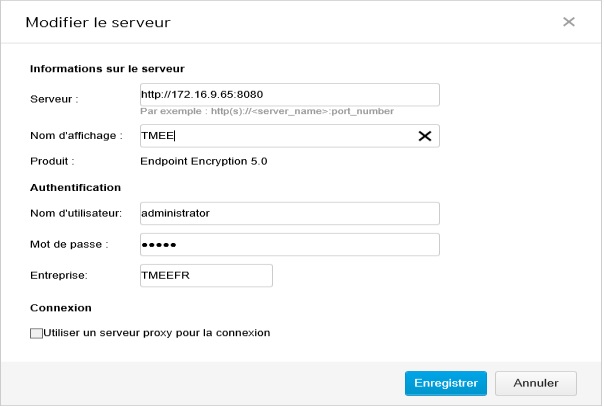Click the Endpoint Encryption 5.0 product text
The image size is (604, 407).
pos(204,160)
